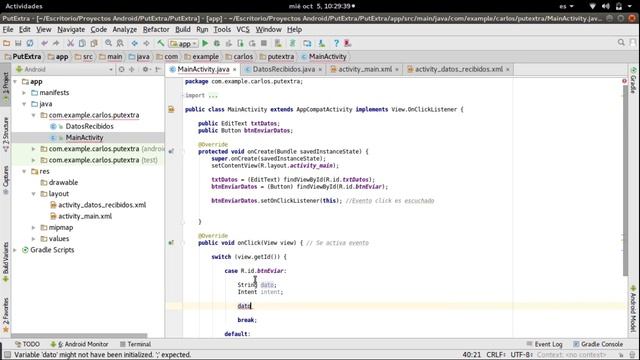640x360 pixels.
Task: Debug app with the bug icon
Action: click(x=217, y=43)
